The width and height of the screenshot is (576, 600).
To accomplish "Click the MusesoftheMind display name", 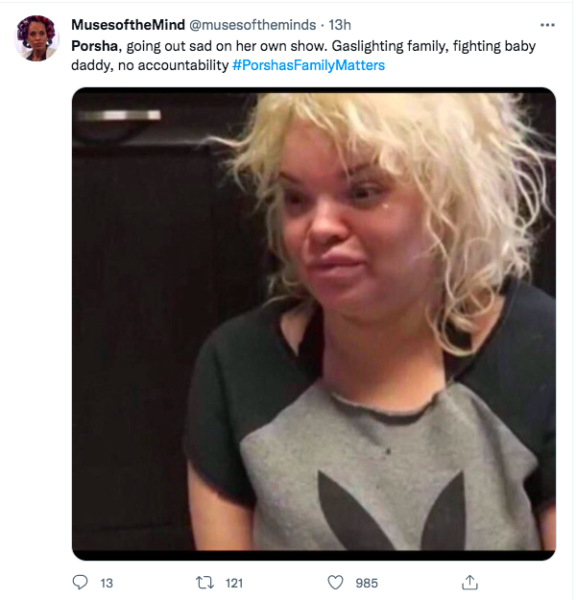I will [128, 25].
